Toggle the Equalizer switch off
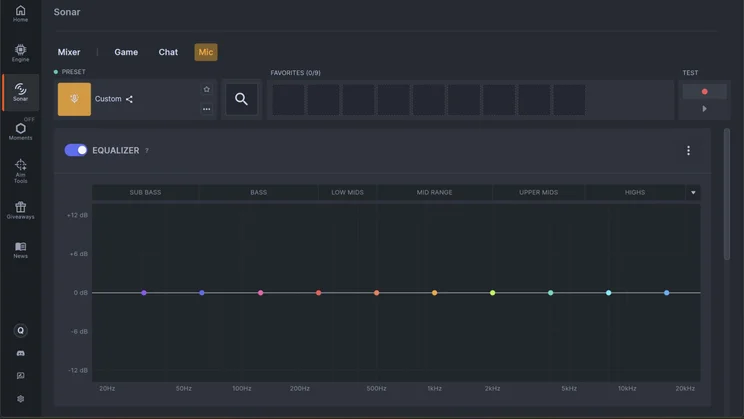The height and width of the screenshot is (419, 744). coord(76,150)
